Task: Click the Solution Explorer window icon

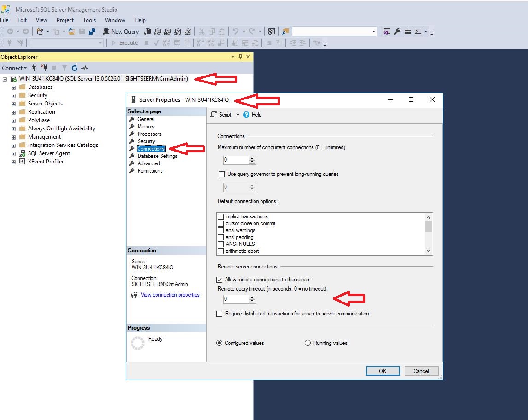Action: coord(387,31)
